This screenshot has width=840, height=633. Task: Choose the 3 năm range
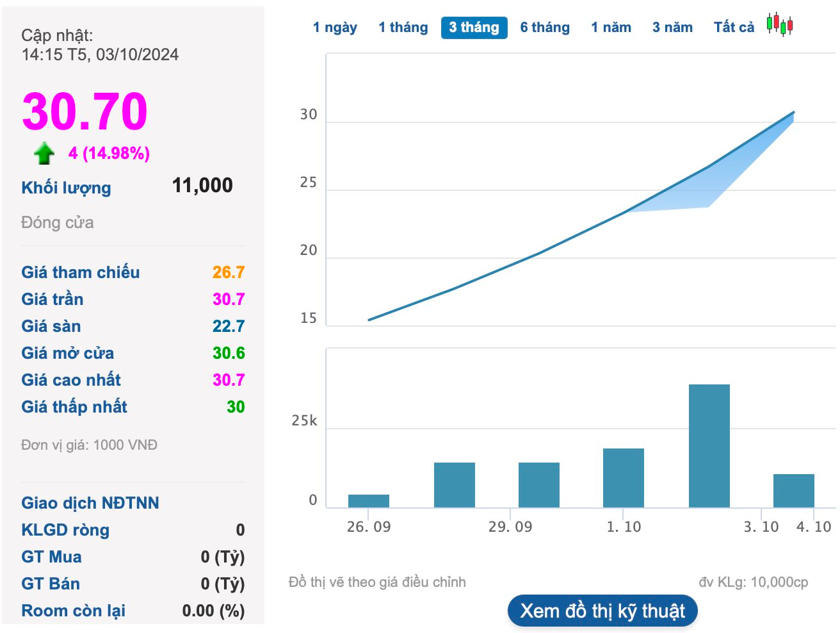tap(672, 28)
